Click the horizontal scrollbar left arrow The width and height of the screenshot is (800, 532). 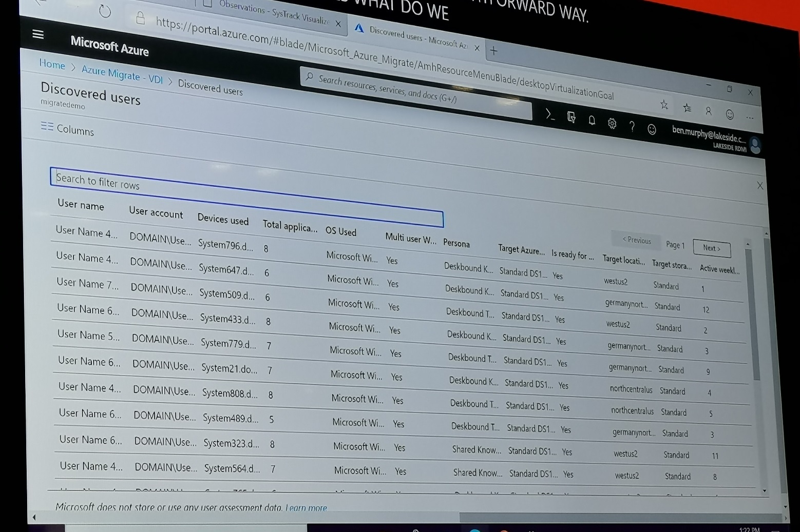pos(34,517)
